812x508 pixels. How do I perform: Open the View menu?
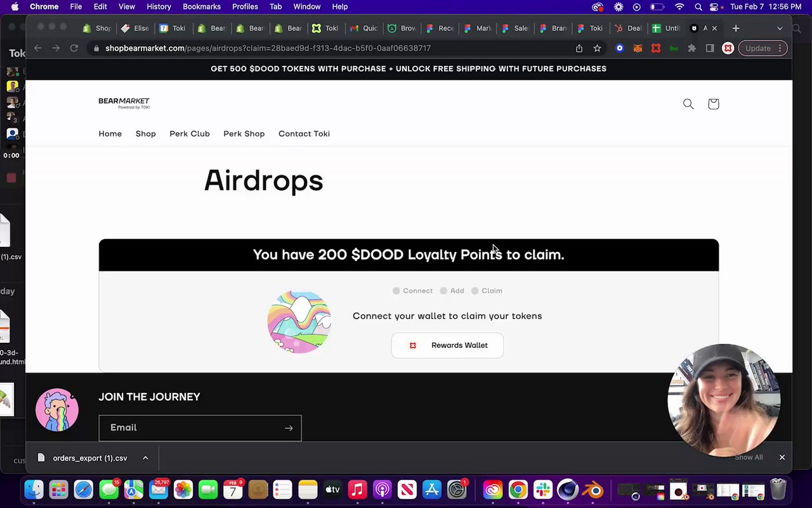coord(127,7)
